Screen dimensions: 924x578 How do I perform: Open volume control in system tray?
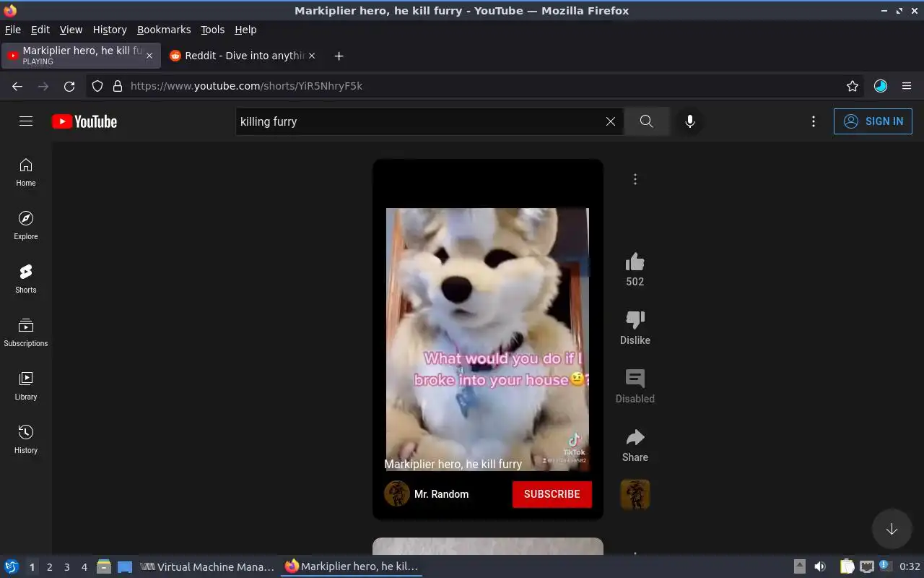[x=820, y=566]
